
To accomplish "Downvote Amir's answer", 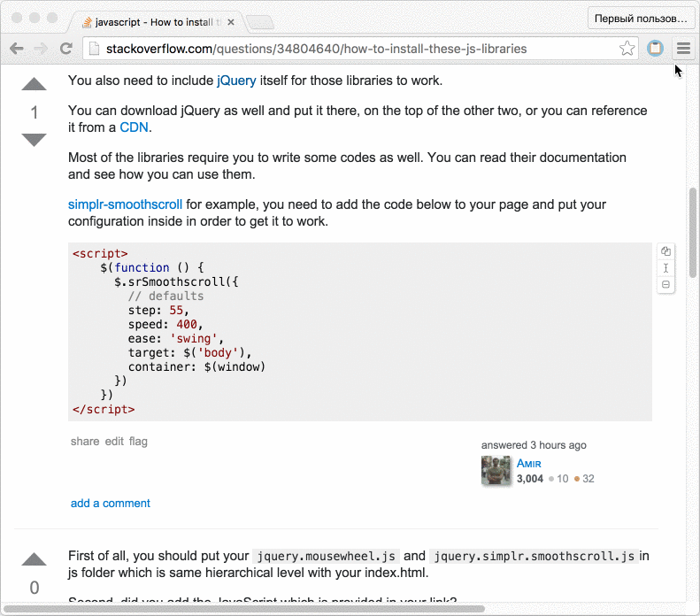I will point(34,140).
